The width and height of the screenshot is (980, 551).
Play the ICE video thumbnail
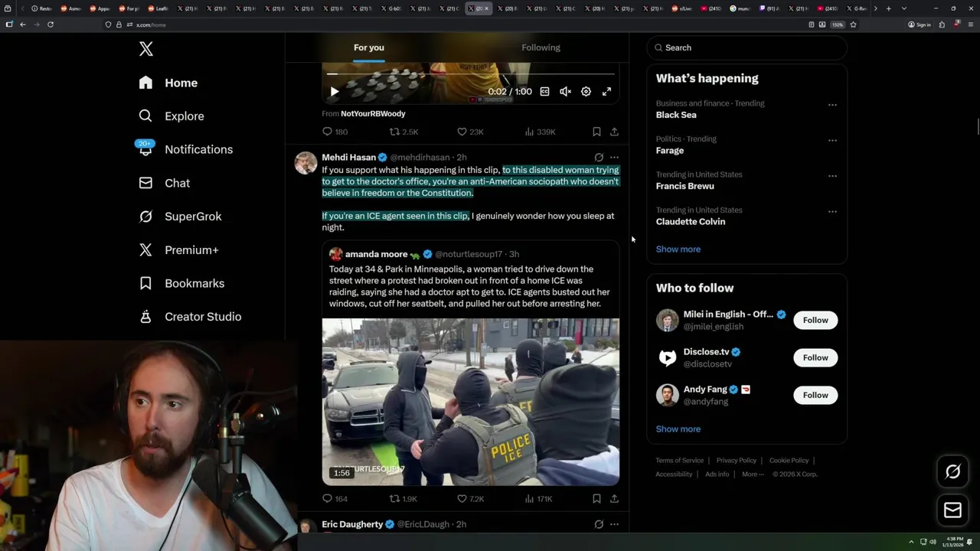(470, 402)
